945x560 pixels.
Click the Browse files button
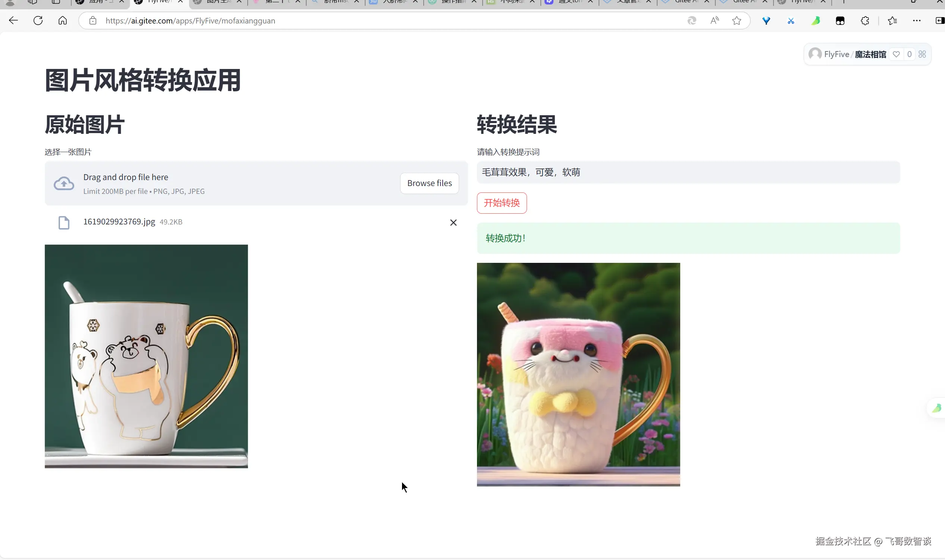coord(429,183)
